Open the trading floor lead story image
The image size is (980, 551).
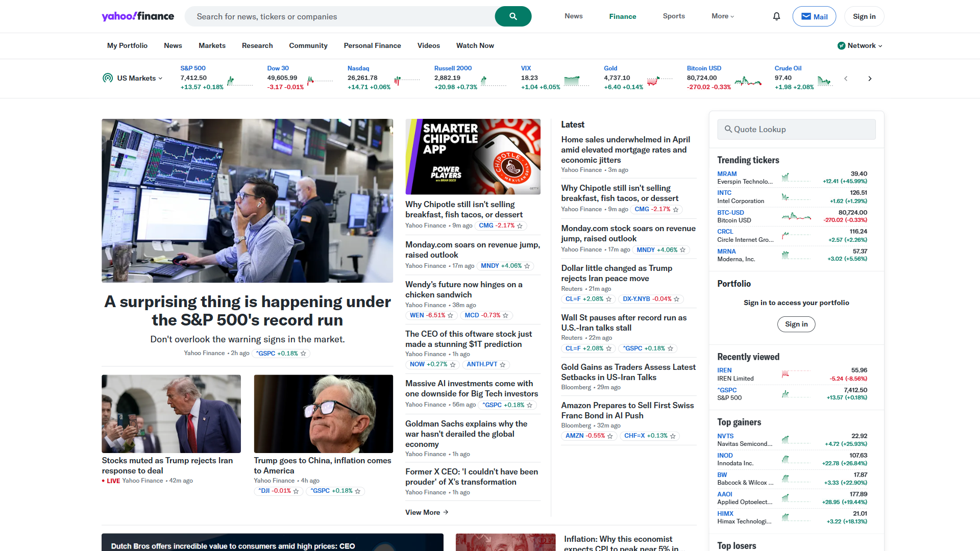pyautogui.click(x=247, y=201)
